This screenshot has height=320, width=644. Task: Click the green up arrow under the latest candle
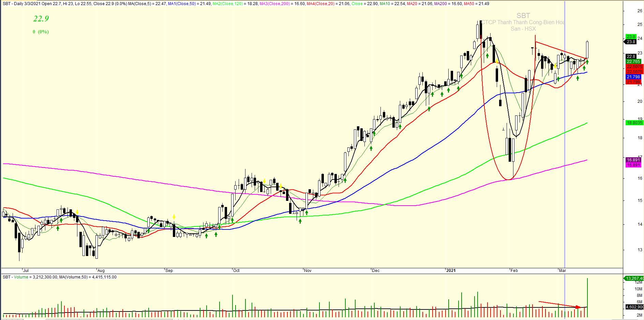(x=587, y=62)
